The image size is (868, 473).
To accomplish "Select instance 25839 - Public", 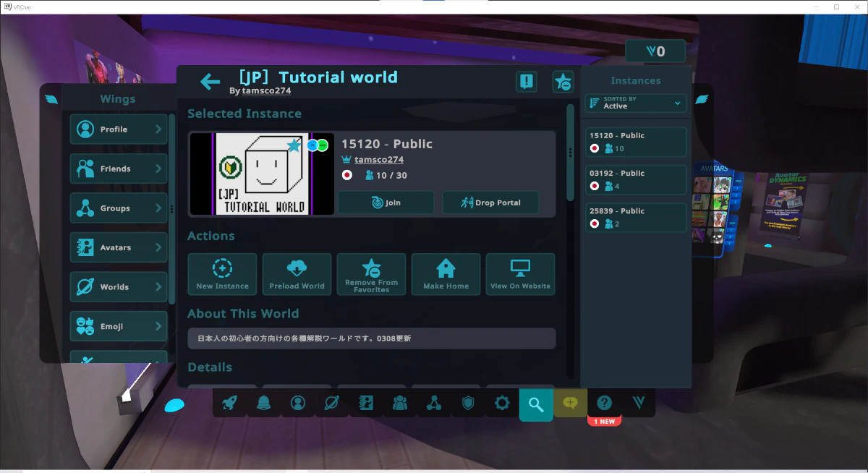I will (x=636, y=217).
